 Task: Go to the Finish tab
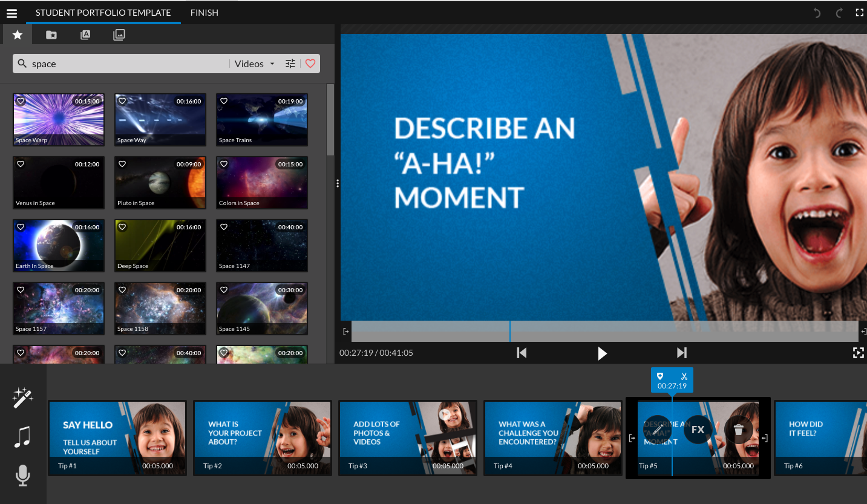pyautogui.click(x=204, y=13)
